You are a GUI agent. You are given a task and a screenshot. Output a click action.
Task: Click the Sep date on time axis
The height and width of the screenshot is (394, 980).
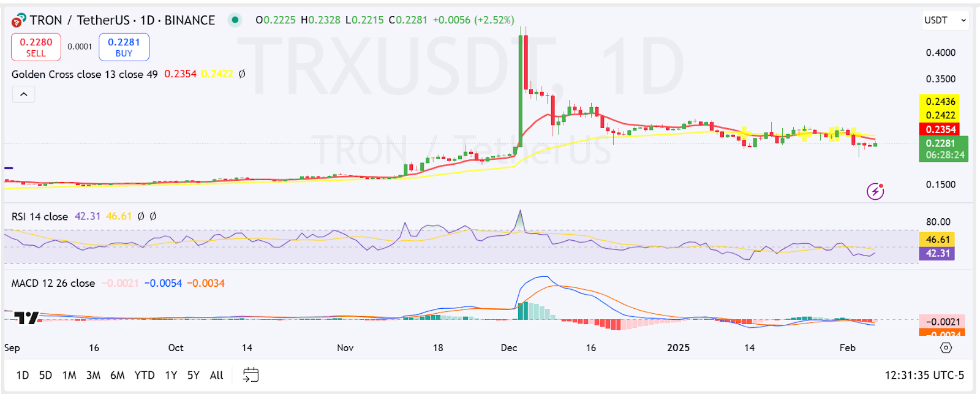pyautogui.click(x=12, y=347)
